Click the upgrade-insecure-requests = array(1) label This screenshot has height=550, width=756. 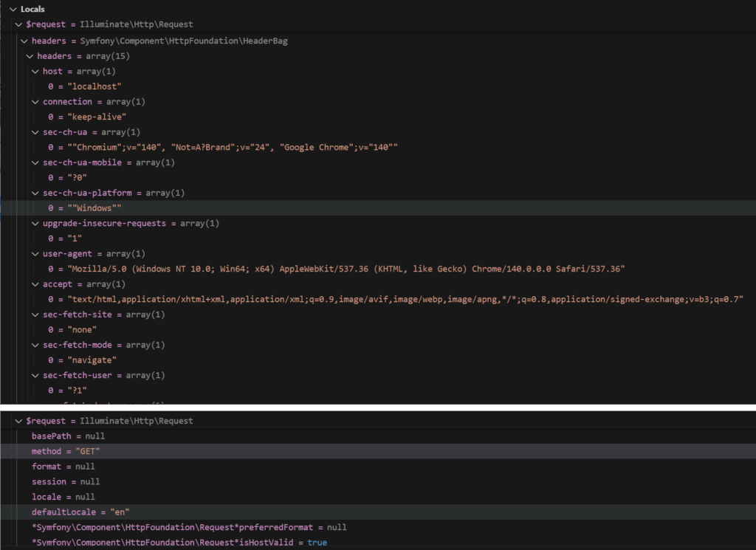tap(131, 223)
